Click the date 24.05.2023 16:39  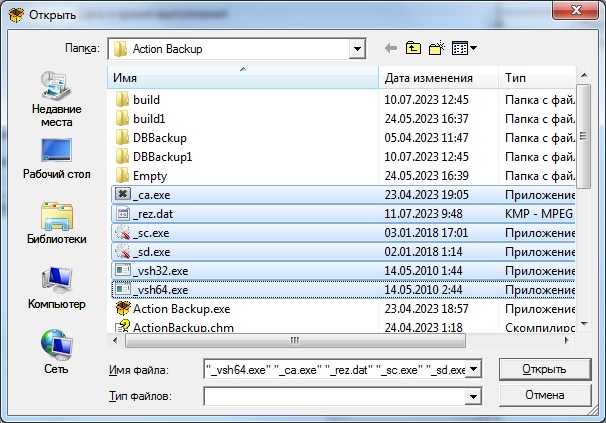coord(426,176)
